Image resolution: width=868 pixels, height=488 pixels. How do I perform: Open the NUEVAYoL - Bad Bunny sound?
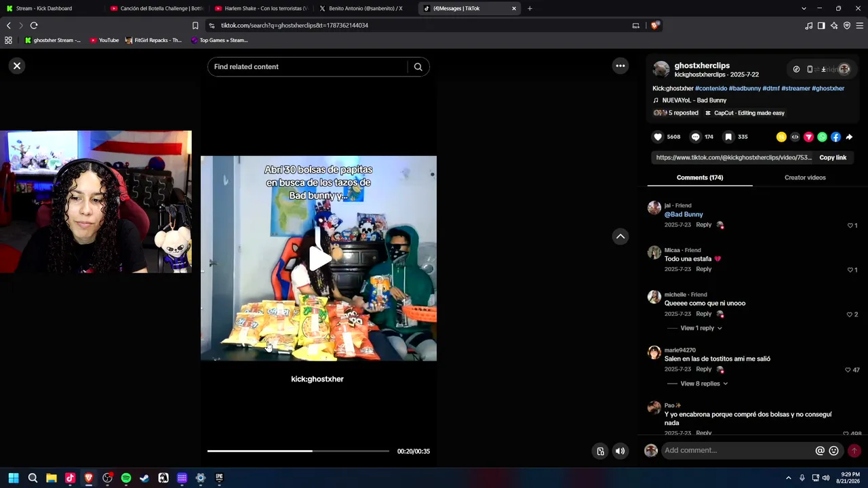(x=694, y=100)
